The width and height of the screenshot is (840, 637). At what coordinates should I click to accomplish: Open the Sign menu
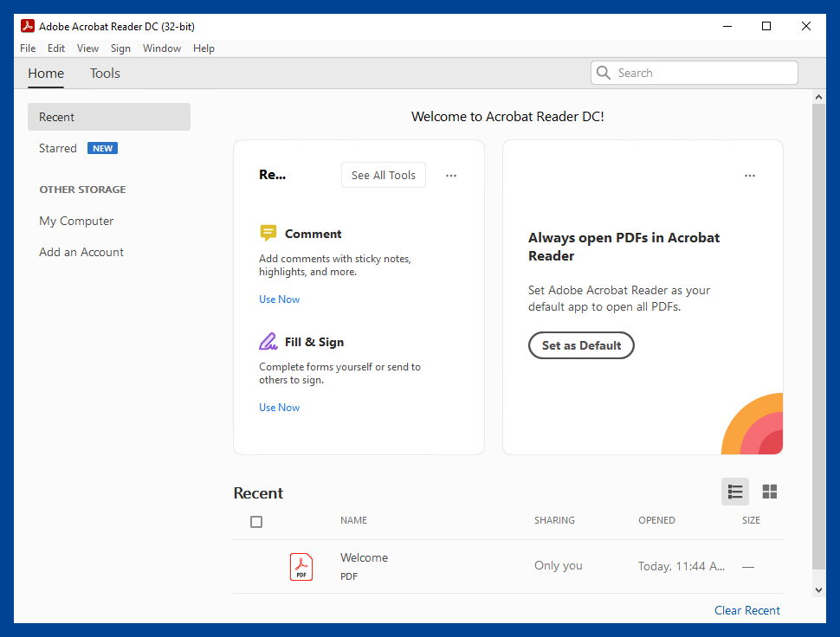(120, 48)
